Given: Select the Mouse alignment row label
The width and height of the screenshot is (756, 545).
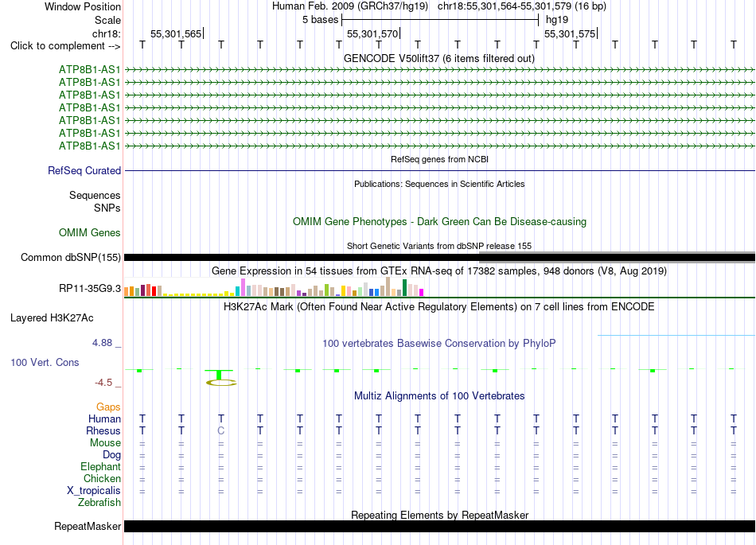Looking at the screenshot, I should [105, 443].
